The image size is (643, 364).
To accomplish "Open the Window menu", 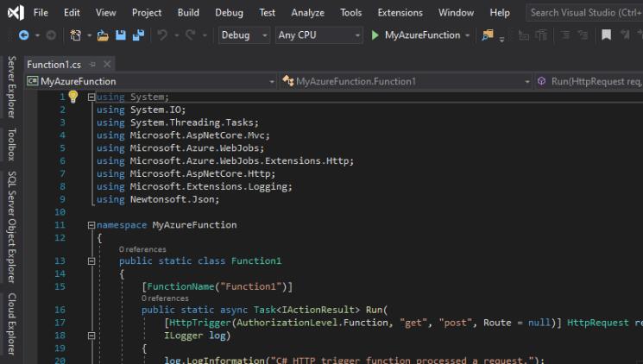I will click(456, 13).
